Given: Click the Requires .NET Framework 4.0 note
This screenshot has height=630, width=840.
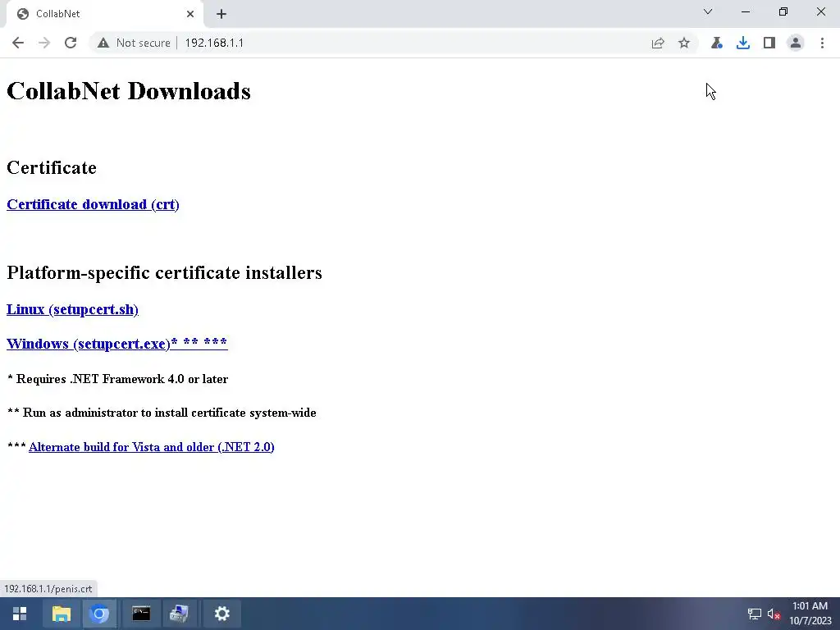Looking at the screenshot, I should pos(118,379).
